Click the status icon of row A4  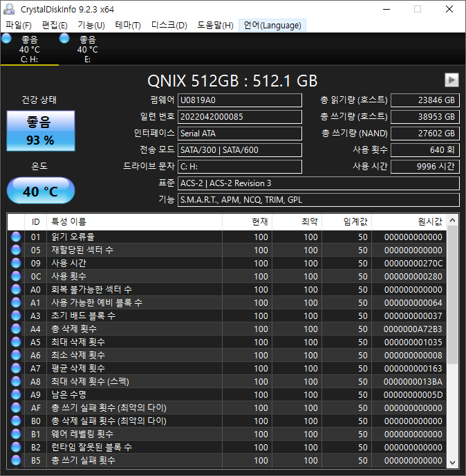pos(16,329)
